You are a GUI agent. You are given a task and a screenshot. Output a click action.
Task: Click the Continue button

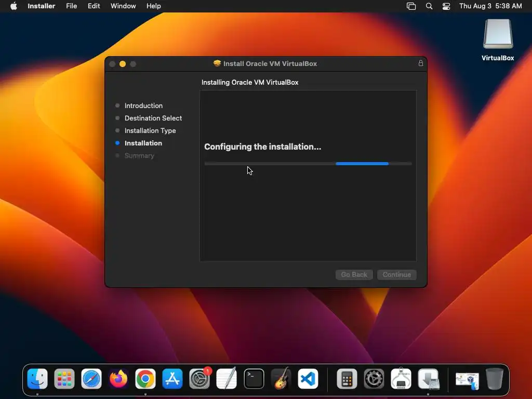pos(396,274)
